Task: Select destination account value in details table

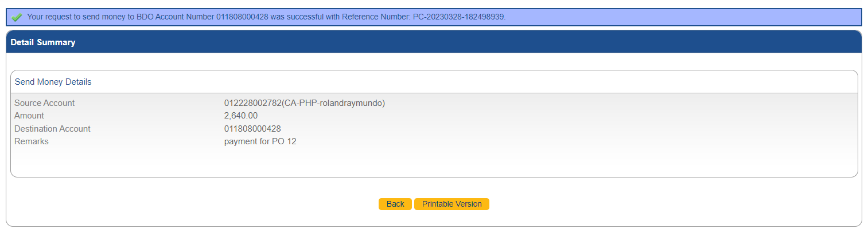Action: pos(252,129)
